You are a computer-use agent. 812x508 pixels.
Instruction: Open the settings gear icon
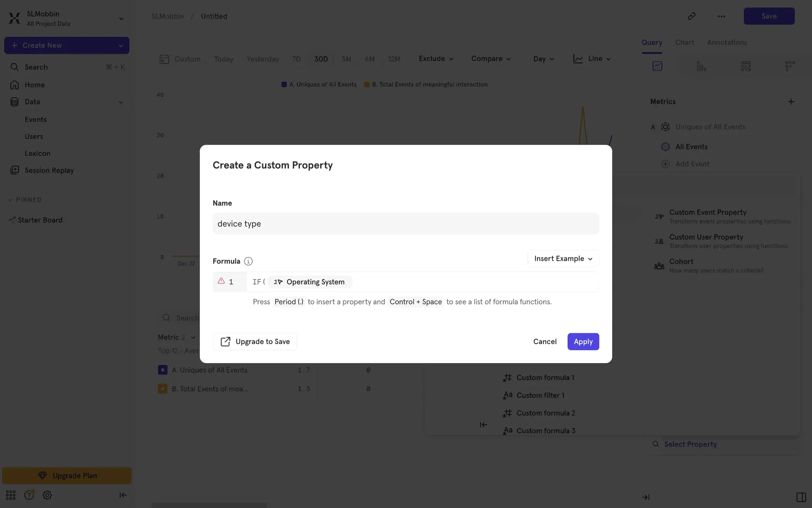[x=47, y=495]
